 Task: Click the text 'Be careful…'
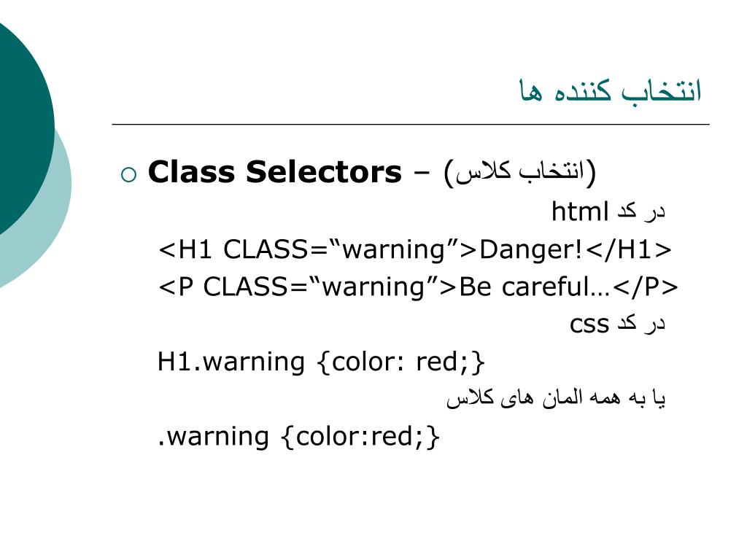(534, 287)
